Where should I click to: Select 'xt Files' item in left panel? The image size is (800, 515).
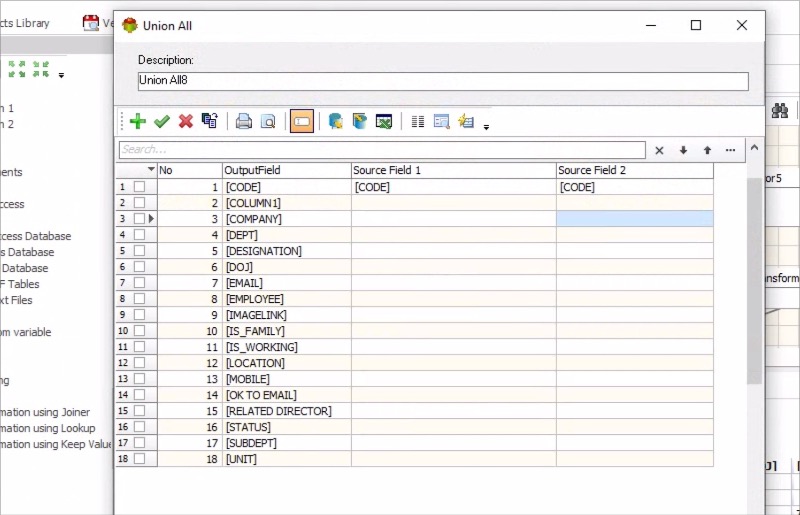click(16, 300)
